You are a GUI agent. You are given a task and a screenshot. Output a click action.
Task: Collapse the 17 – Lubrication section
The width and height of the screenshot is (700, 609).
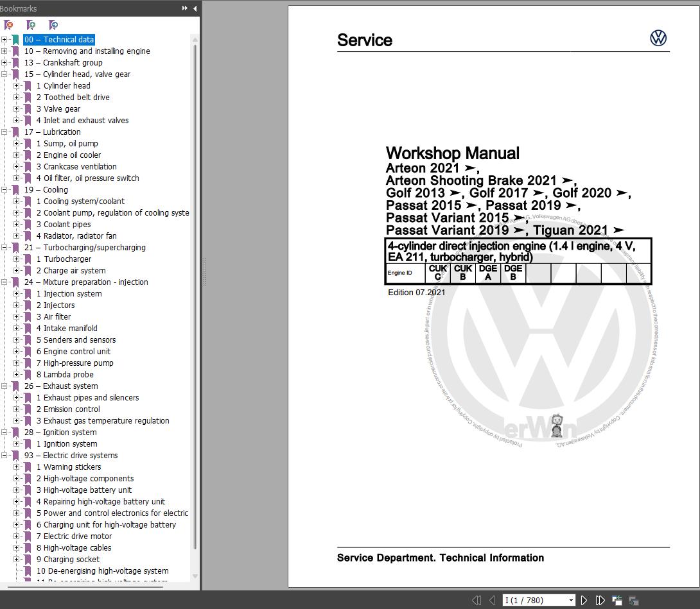click(x=4, y=132)
